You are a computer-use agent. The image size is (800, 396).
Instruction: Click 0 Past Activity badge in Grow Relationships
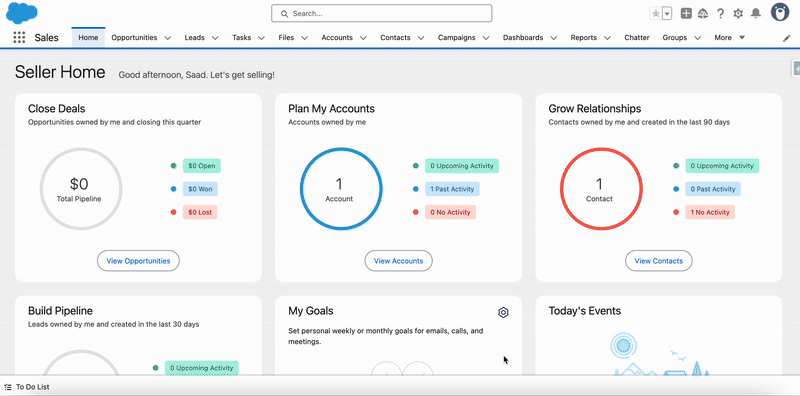(713, 189)
